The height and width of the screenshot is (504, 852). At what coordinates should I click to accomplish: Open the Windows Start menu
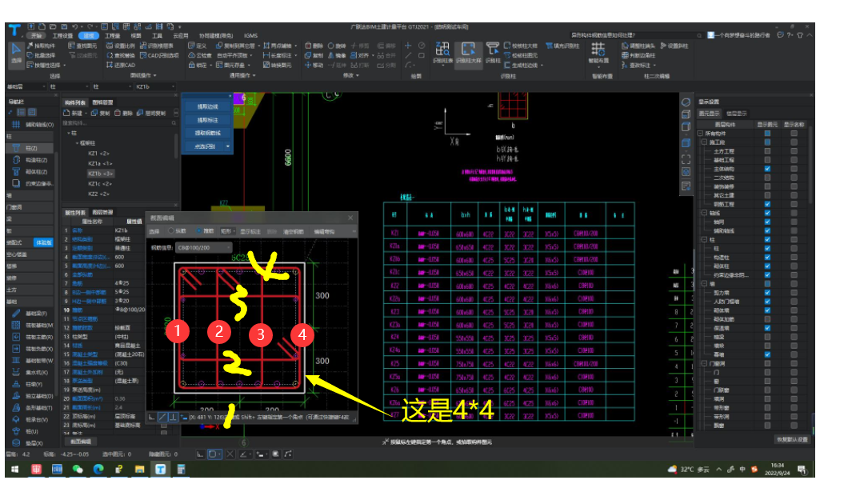[x=14, y=470]
